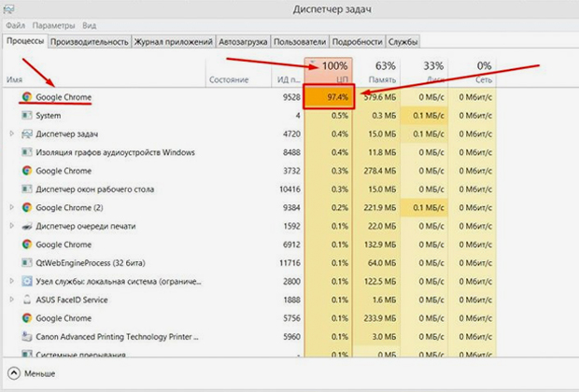Click PID 1888 cell
The width and height of the screenshot is (579, 392).
click(291, 300)
